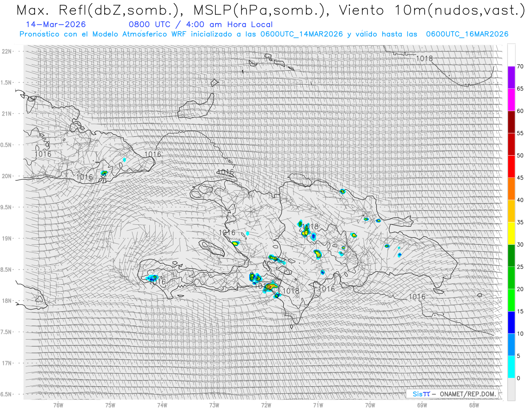Click the '8.5N' latitude label

[x=7, y=270]
